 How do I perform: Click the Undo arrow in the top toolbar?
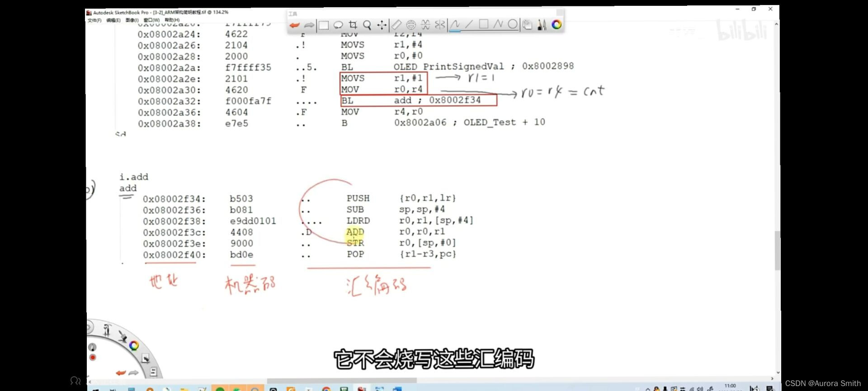tap(294, 25)
